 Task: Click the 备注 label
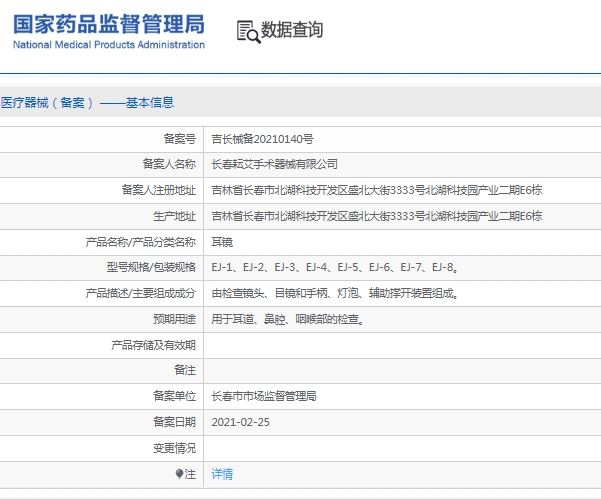point(185,370)
